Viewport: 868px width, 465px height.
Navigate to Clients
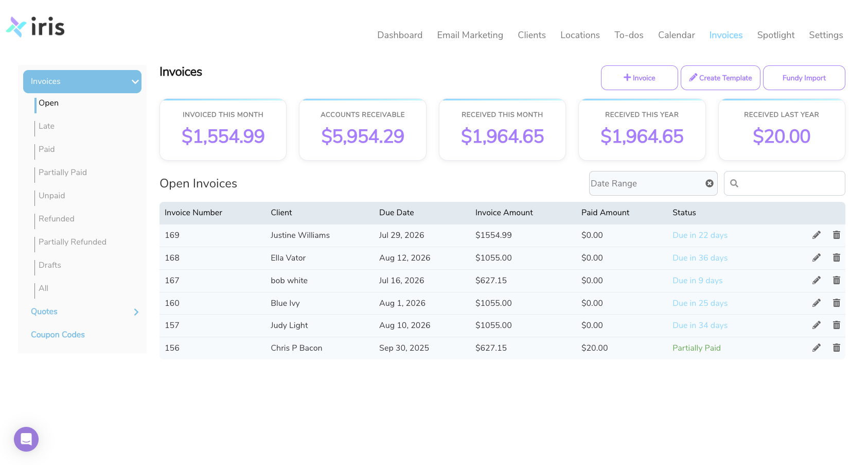tap(532, 35)
